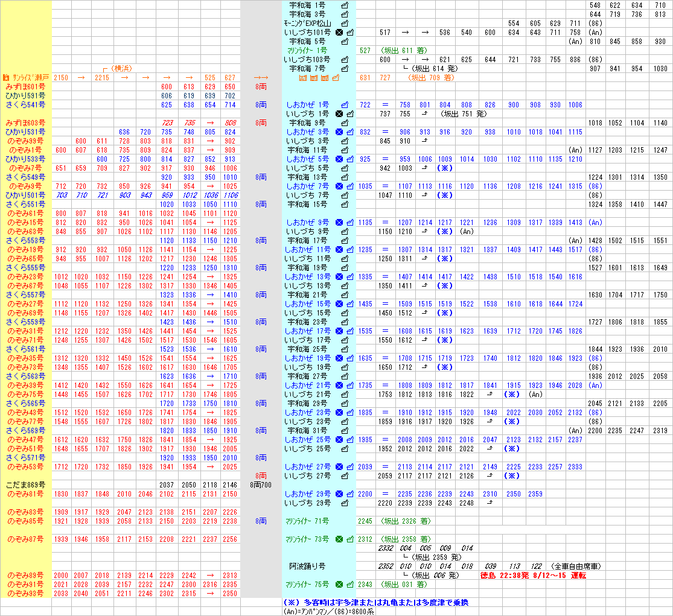This screenshot has height=616, width=673.
Task: Click the マリンライナー 71号 train name
Action: 307,521
